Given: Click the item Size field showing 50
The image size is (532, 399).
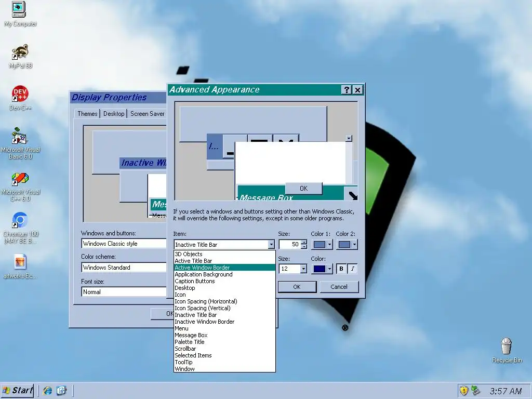Looking at the screenshot, I should click(289, 244).
